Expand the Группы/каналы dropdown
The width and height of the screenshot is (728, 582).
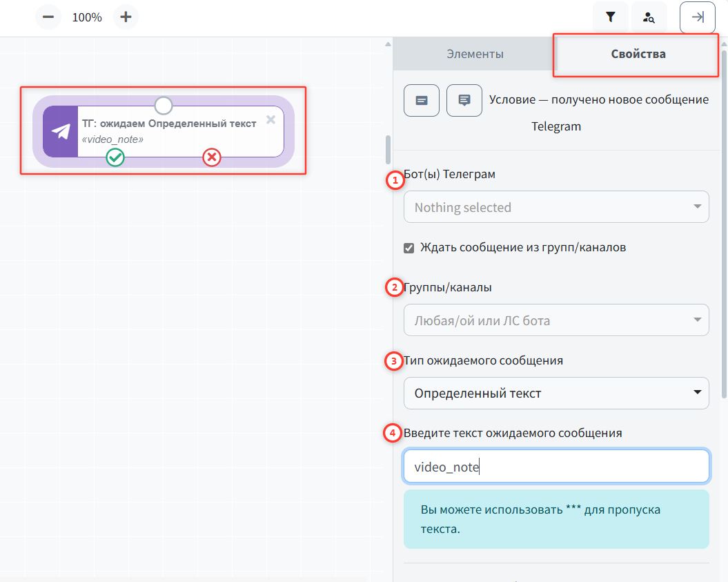click(x=555, y=320)
